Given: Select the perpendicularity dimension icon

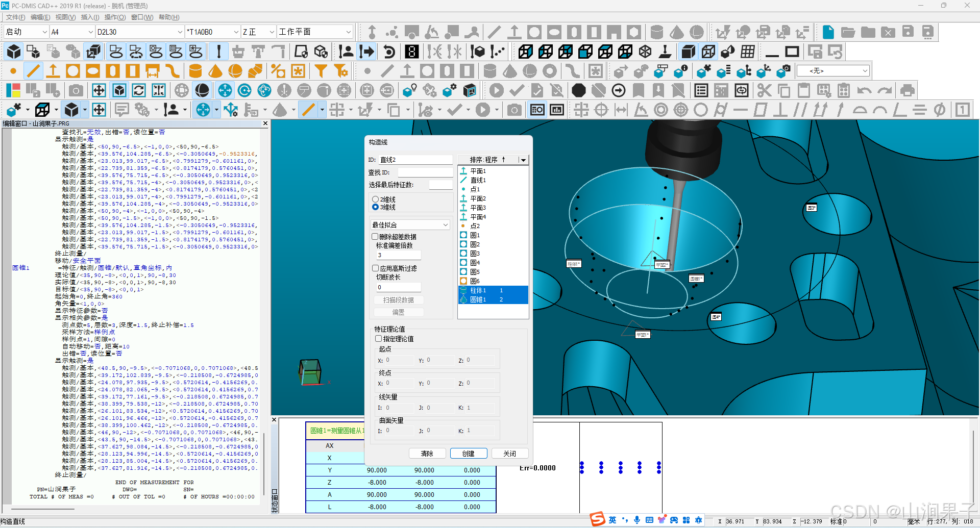Looking at the screenshot, I should pos(780,110).
